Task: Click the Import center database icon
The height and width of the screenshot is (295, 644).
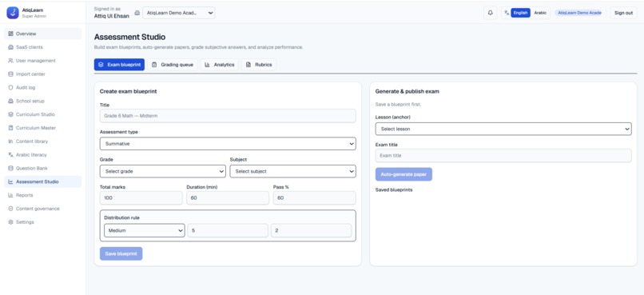Action: [x=10, y=74]
